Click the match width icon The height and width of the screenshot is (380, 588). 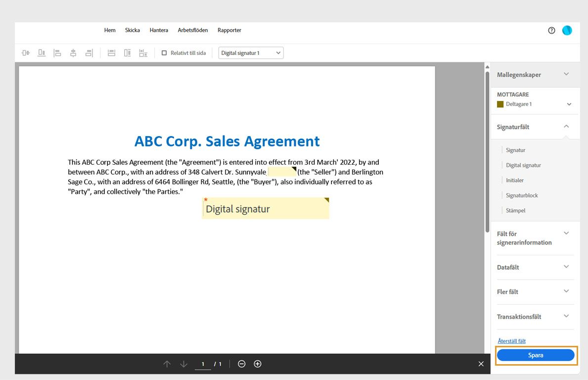click(111, 53)
